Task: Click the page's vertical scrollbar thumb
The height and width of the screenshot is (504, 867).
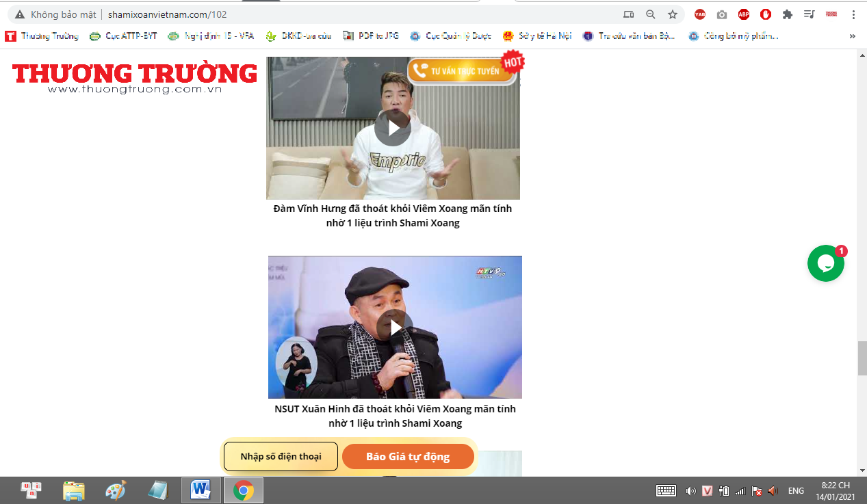Action: (862, 358)
